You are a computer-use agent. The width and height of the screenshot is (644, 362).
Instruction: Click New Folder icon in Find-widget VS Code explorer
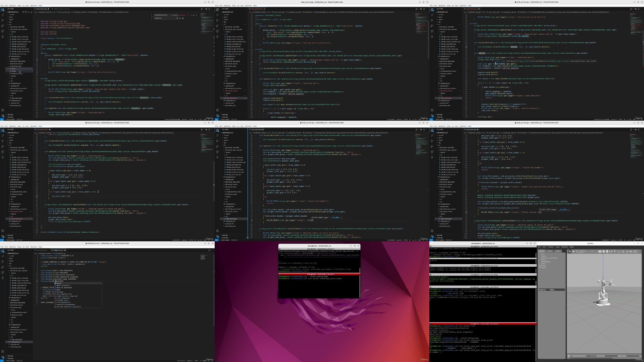[26, 12]
